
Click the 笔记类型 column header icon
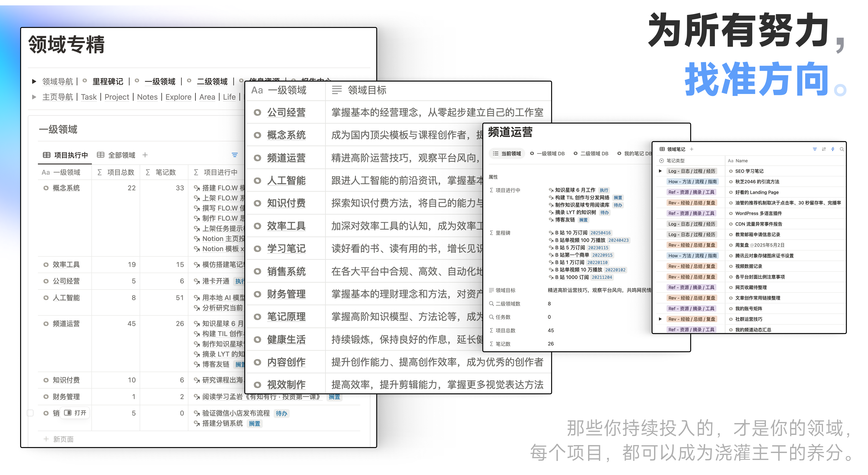click(x=662, y=161)
